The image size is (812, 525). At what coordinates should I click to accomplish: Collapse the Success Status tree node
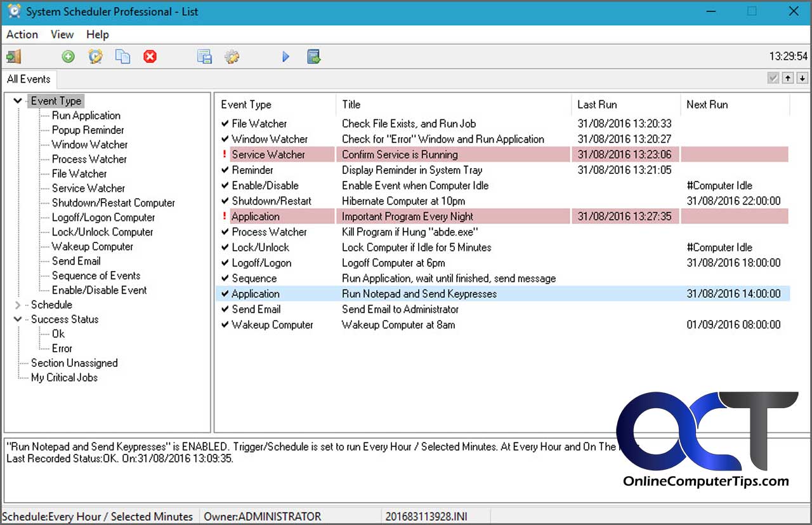click(18, 319)
